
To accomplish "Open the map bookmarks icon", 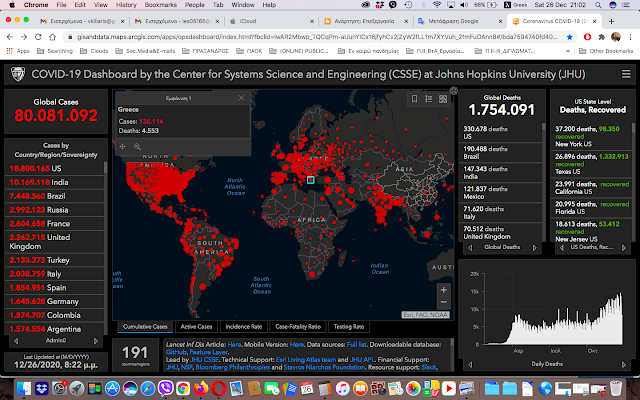I will point(414,99).
